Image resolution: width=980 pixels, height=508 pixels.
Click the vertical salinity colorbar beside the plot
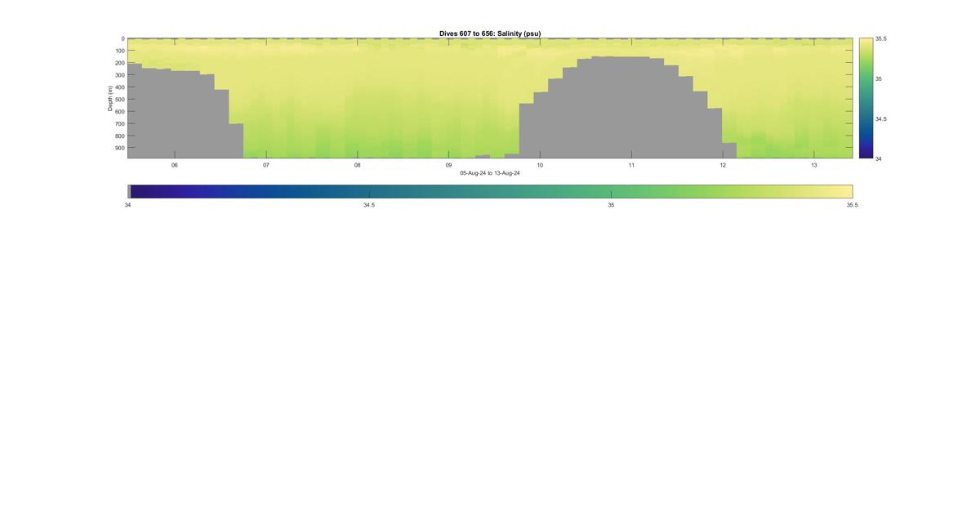[866, 98]
